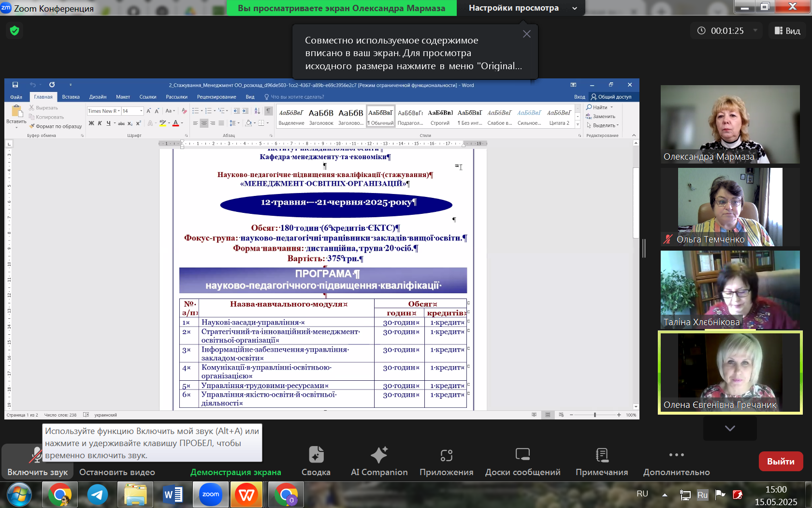Click the RU language indicator in tray
The width and height of the screenshot is (812, 508).
[x=642, y=493]
